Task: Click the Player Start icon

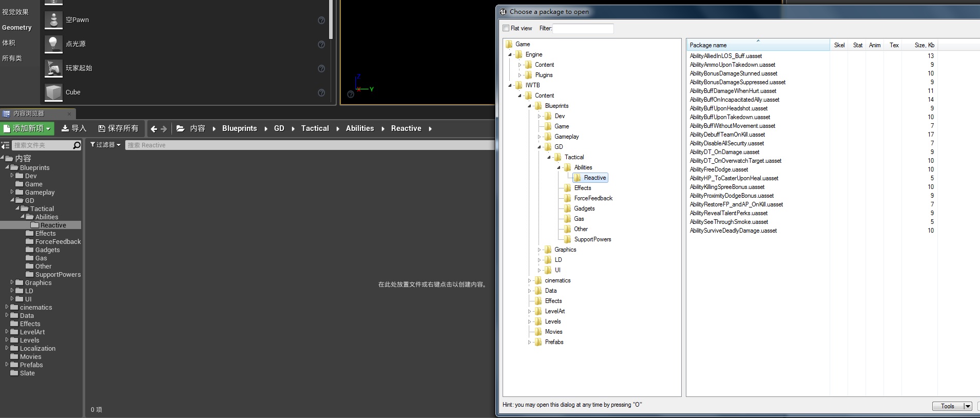Action: pyautogui.click(x=53, y=68)
